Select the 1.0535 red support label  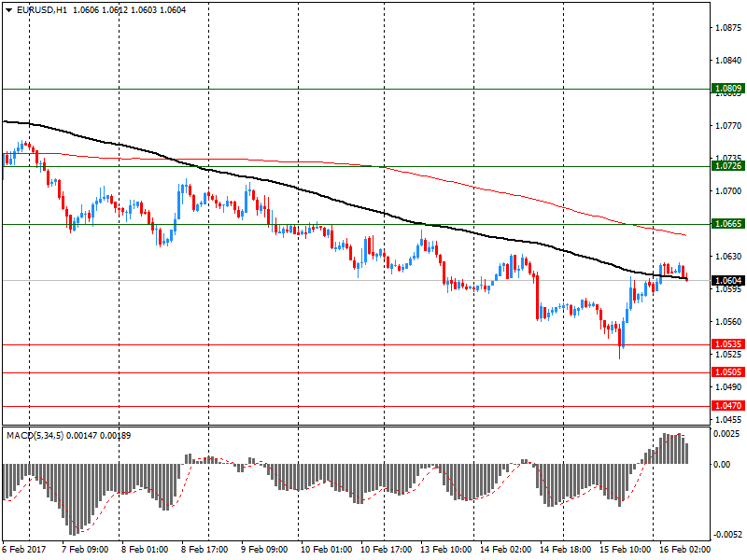coord(728,343)
